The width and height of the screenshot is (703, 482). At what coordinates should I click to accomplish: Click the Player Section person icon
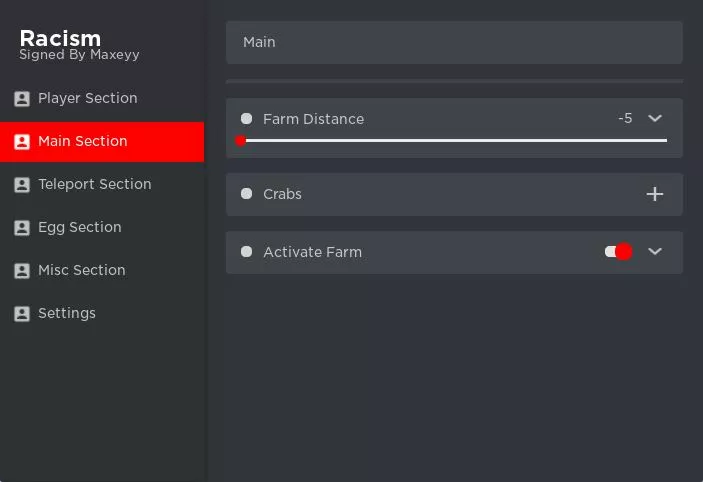point(22,99)
